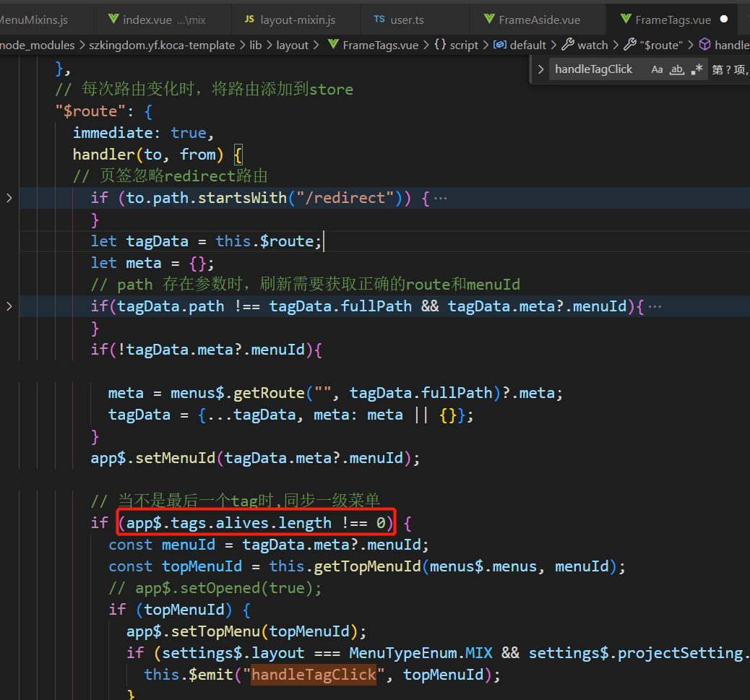Viewport: 750px width, 700px height.
Task: Expand the replace field chevron in find widget
Action: (540, 69)
